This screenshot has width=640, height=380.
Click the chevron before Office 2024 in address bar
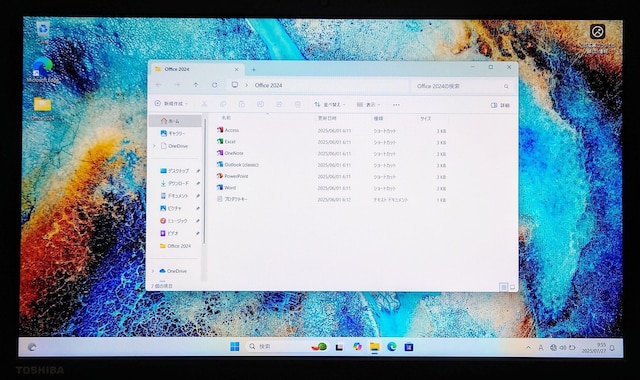[246, 85]
